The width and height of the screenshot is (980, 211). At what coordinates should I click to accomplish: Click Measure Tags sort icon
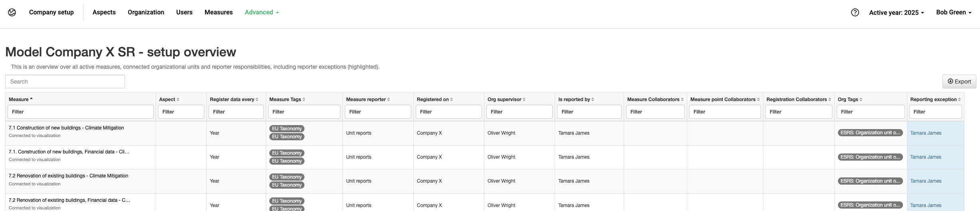pyautogui.click(x=304, y=100)
